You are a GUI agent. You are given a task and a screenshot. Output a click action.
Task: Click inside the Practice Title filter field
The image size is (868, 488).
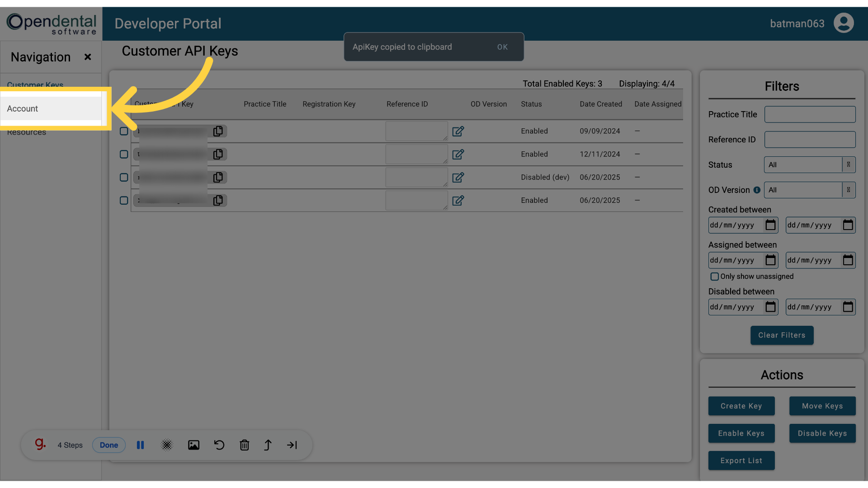(x=810, y=114)
